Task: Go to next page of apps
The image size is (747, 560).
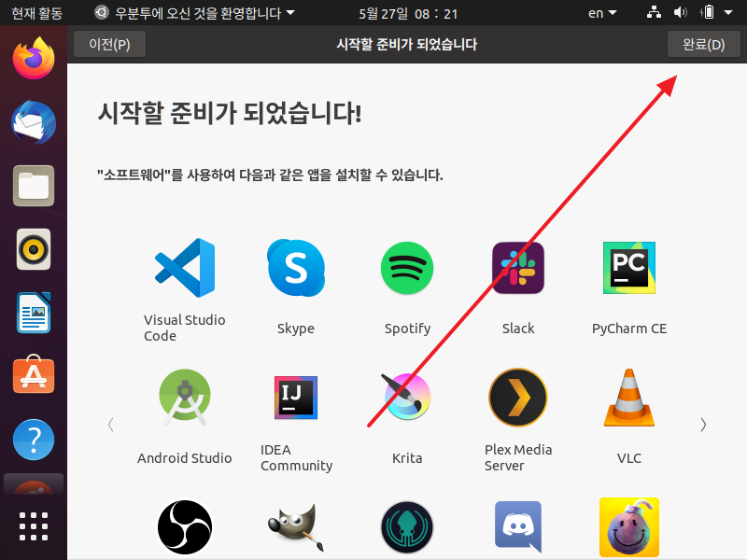Action: coord(703,425)
